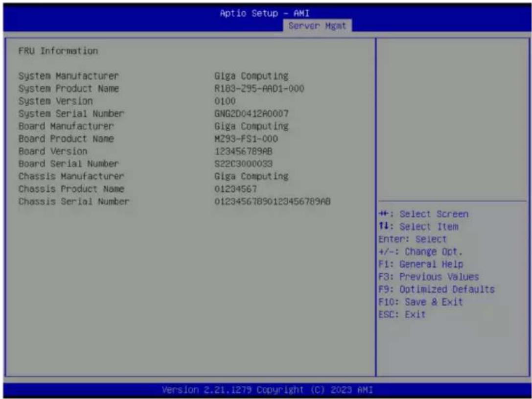Screen dimensions: 532x399
Task: Click the MZ93-FS1-000 board name value
Action: [x=246, y=139]
